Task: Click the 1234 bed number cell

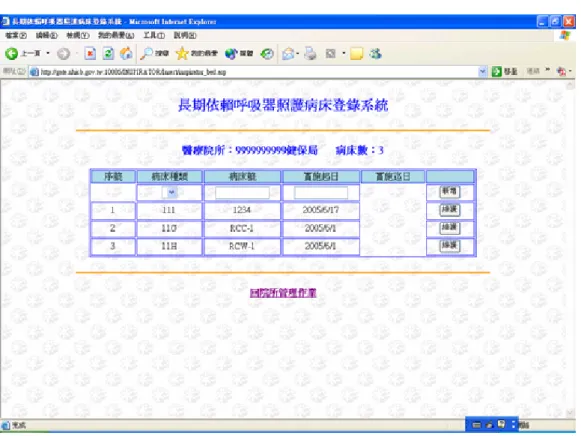Action: tap(242, 210)
